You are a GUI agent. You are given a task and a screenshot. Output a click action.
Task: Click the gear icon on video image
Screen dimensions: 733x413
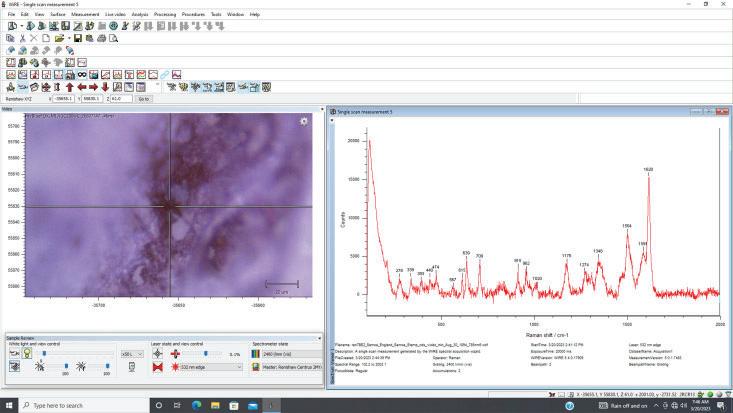pyautogui.click(x=304, y=122)
